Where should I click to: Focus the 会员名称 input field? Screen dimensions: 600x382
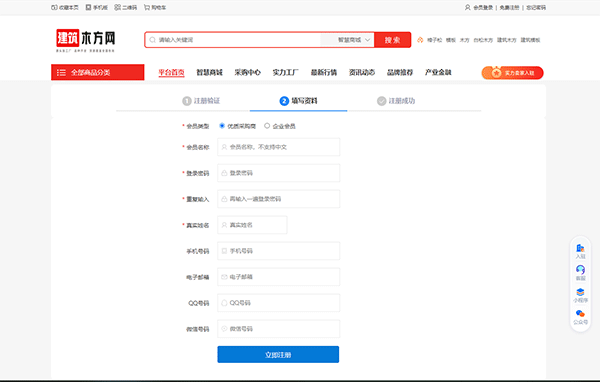tap(279, 147)
